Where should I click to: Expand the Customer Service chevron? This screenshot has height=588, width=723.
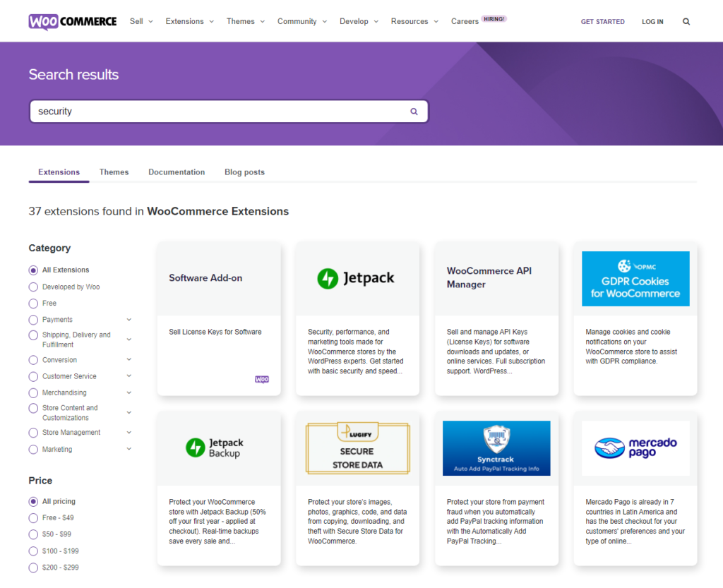(129, 376)
